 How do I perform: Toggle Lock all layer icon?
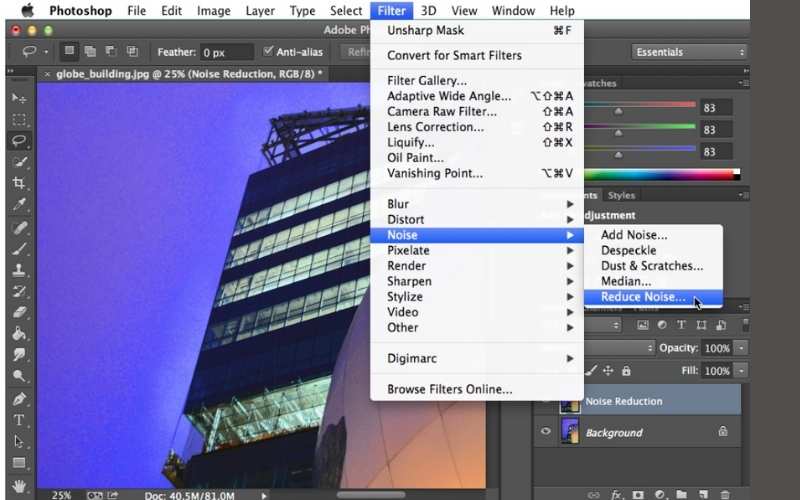[x=626, y=371]
